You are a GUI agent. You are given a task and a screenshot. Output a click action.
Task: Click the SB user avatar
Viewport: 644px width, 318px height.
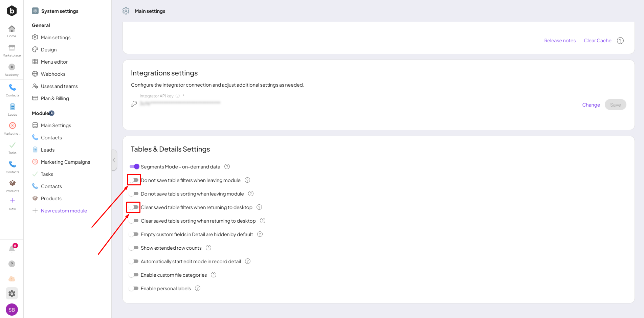point(12,310)
